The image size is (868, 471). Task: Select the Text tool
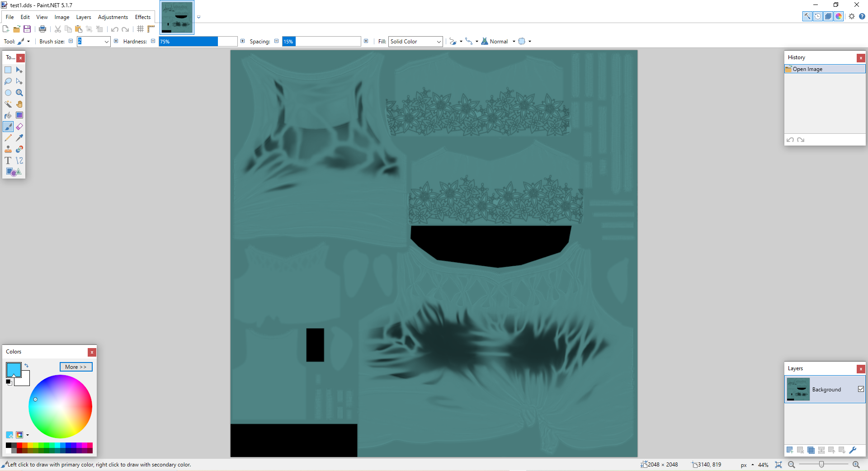point(8,160)
